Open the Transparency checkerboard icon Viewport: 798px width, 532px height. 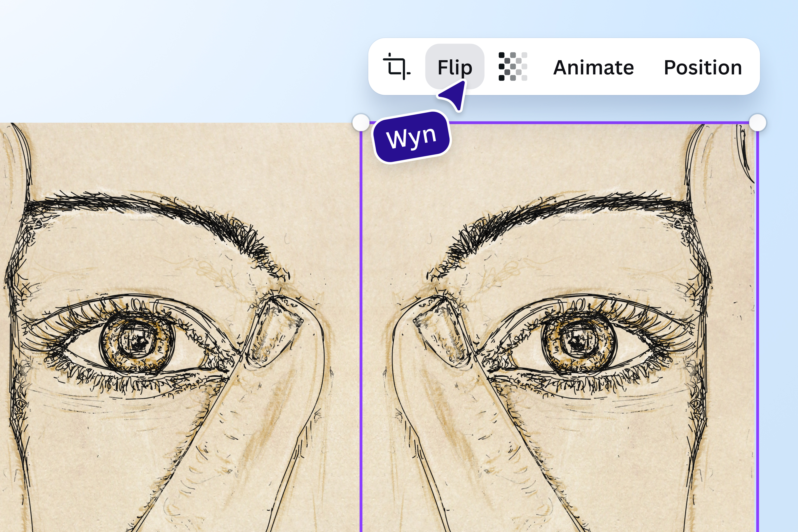coord(513,66)
